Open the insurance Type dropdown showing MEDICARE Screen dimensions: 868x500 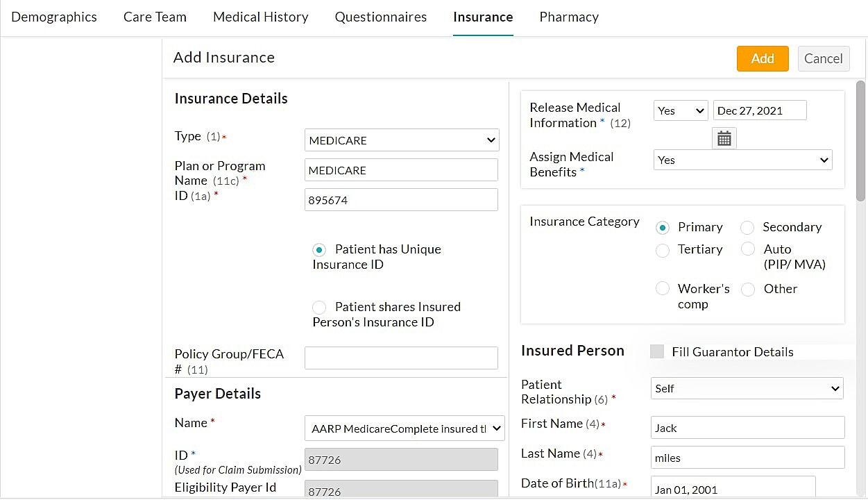point(401,140)
